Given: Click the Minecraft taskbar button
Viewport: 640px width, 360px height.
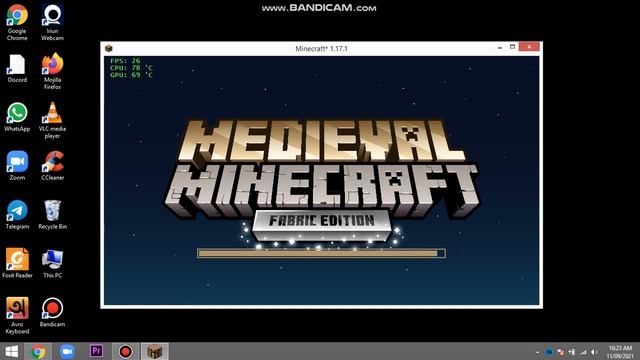Looking at the screenshot, I should tap(155, 351).
